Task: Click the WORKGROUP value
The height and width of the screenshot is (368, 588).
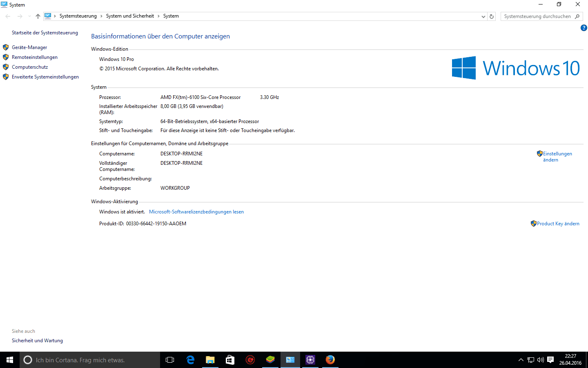Action: click(175, 188)
